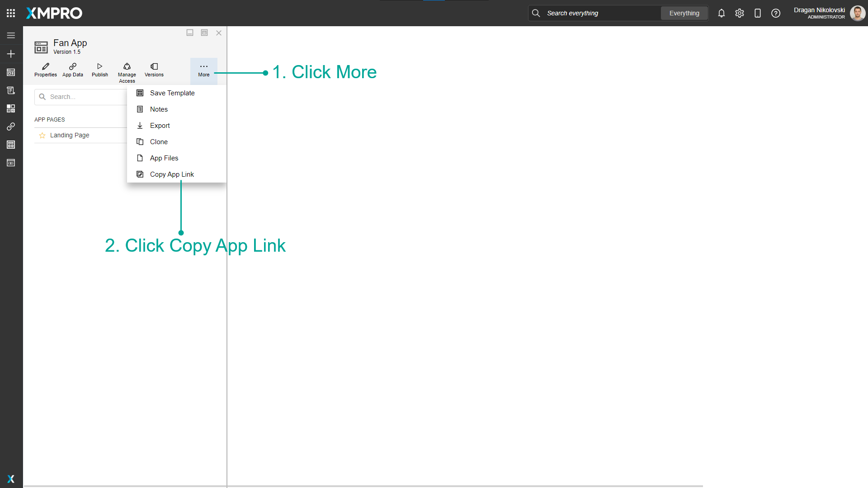Click the apps grid icon top left

[11, 13]
